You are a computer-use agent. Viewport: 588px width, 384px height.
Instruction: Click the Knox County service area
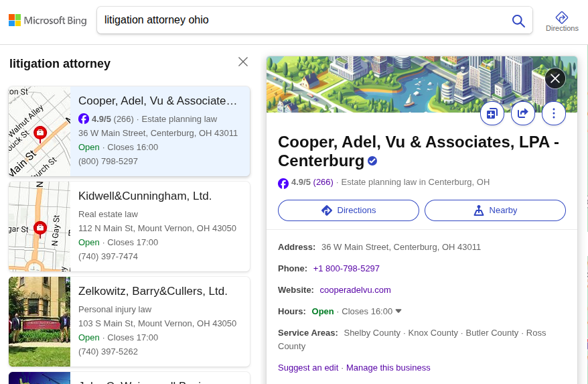tap(433, 333)
